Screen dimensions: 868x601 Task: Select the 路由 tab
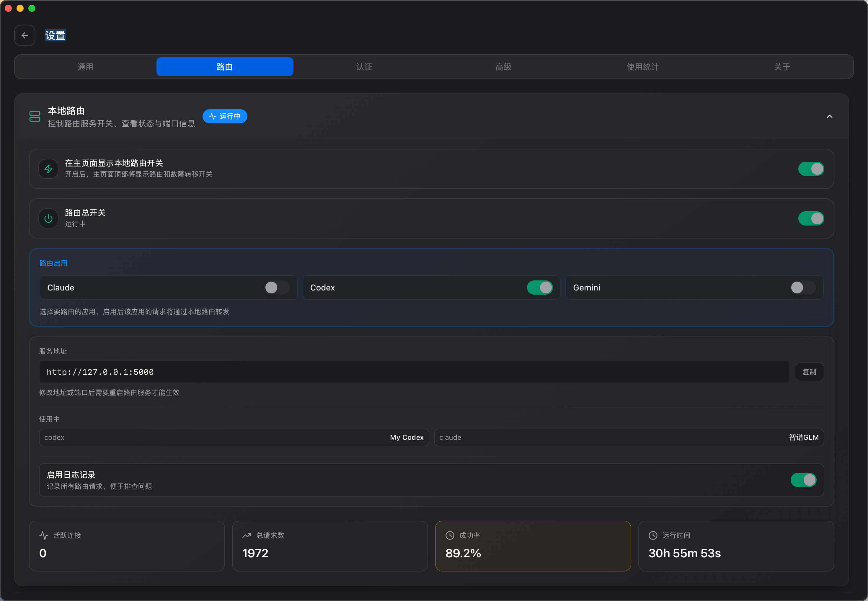[x=225, y=67]
